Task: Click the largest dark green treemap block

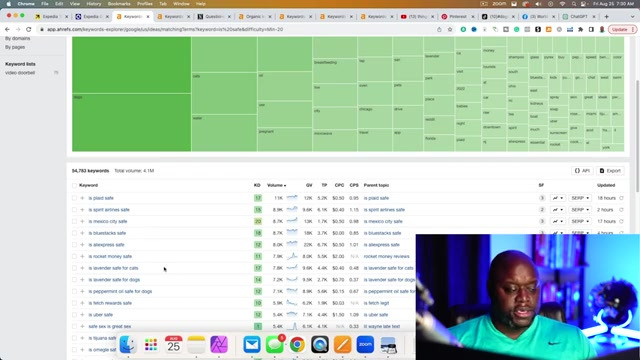Action: 131,65
